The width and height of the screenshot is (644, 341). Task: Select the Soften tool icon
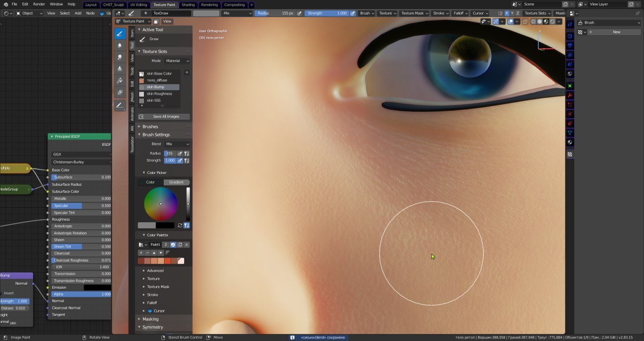pyautogui.click(x=120, y=45)
